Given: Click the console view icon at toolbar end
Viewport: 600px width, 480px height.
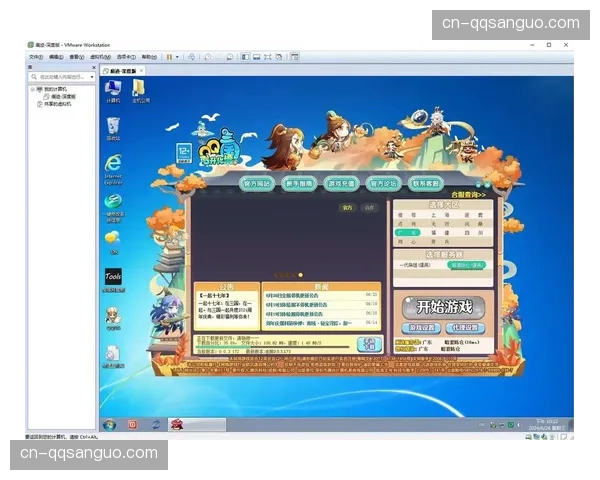Looking at the screenshot, I should point(294,57).
